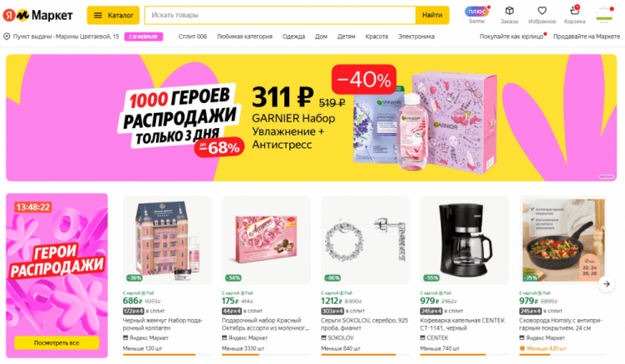Click the Найти search button

pos(432,15)
